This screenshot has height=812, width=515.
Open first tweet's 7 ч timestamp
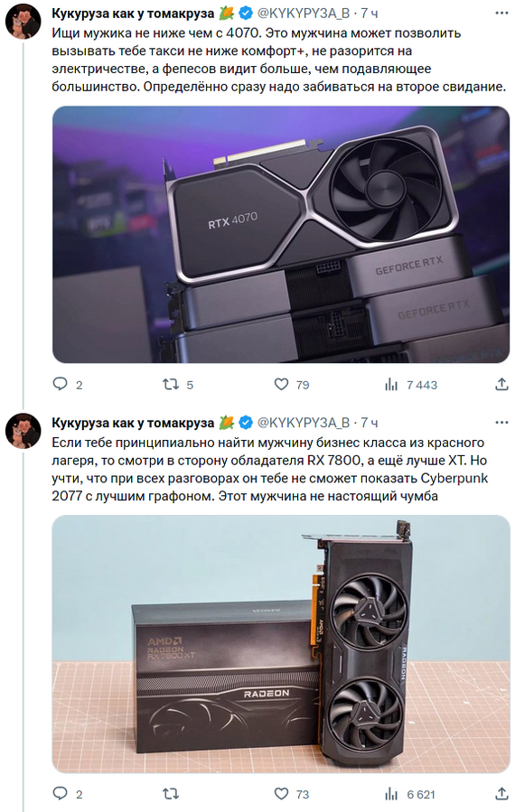pyautogui.click(x=370, y=14)
